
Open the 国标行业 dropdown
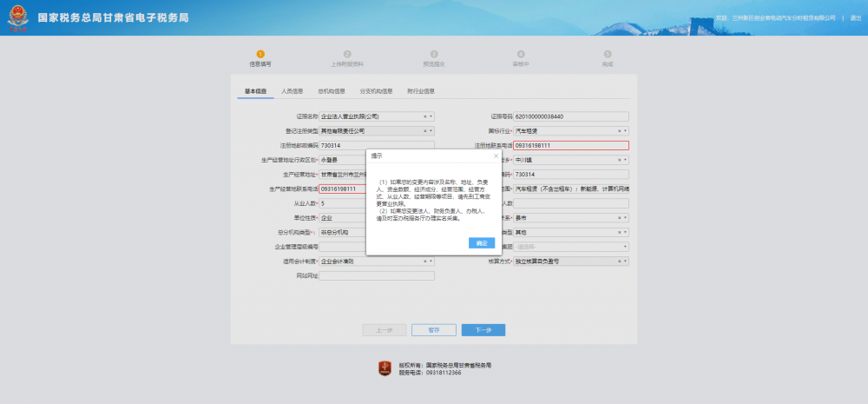[626, 130]
